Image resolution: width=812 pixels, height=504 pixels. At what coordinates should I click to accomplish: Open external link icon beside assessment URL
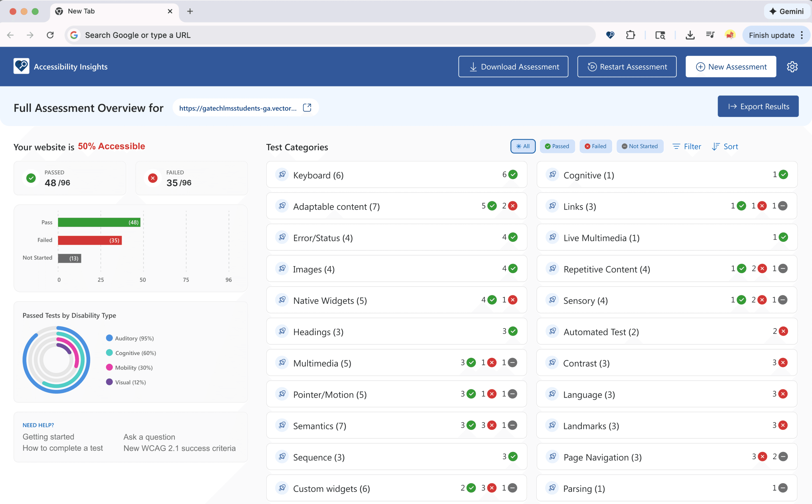pos(307,108)
